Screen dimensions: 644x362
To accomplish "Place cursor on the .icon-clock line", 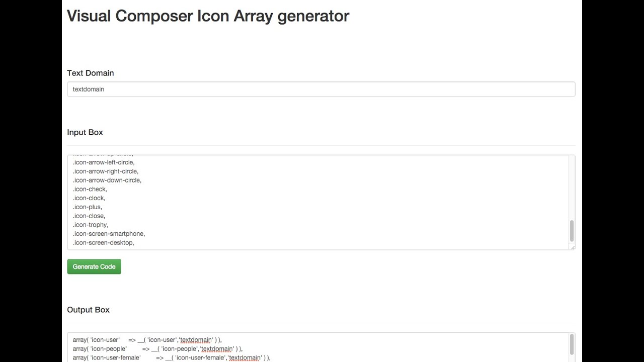I will coord(89,198).
